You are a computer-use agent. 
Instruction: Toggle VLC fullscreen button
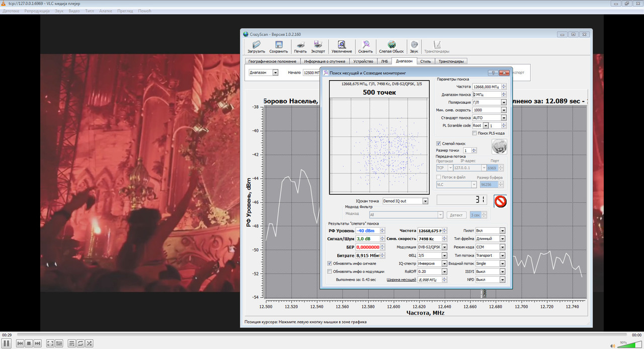(x=50, y=343)
